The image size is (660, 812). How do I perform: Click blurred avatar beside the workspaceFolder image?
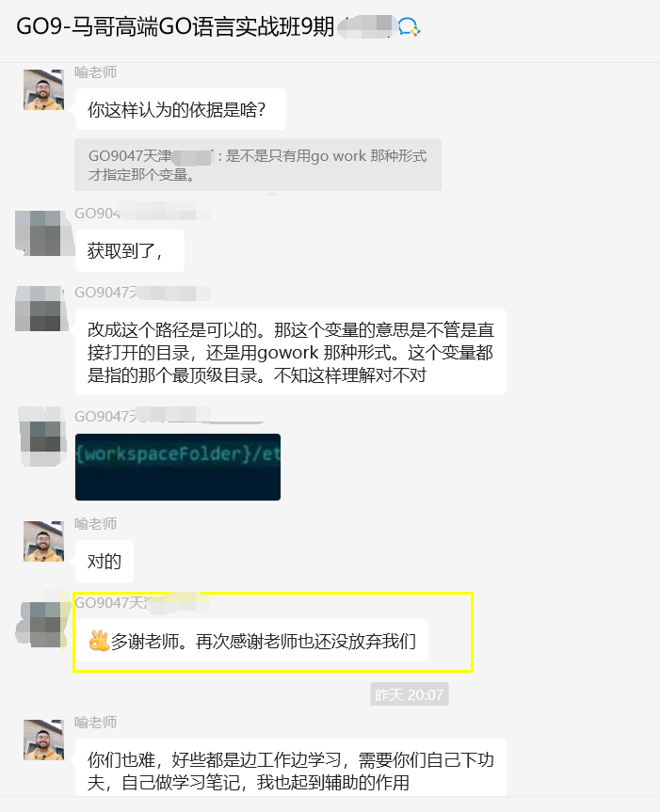(43, 436)
